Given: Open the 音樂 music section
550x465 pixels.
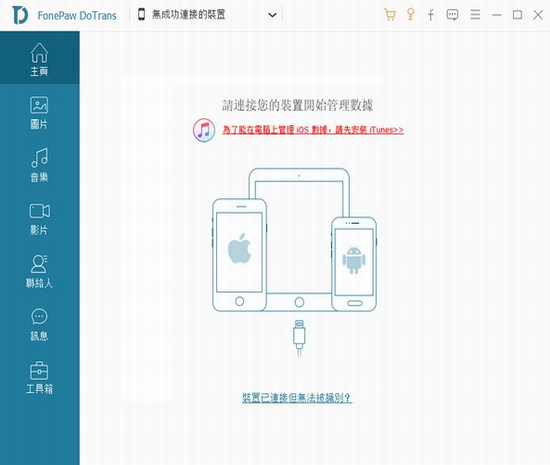Looking at the screenshot, I should click(39, 165).
